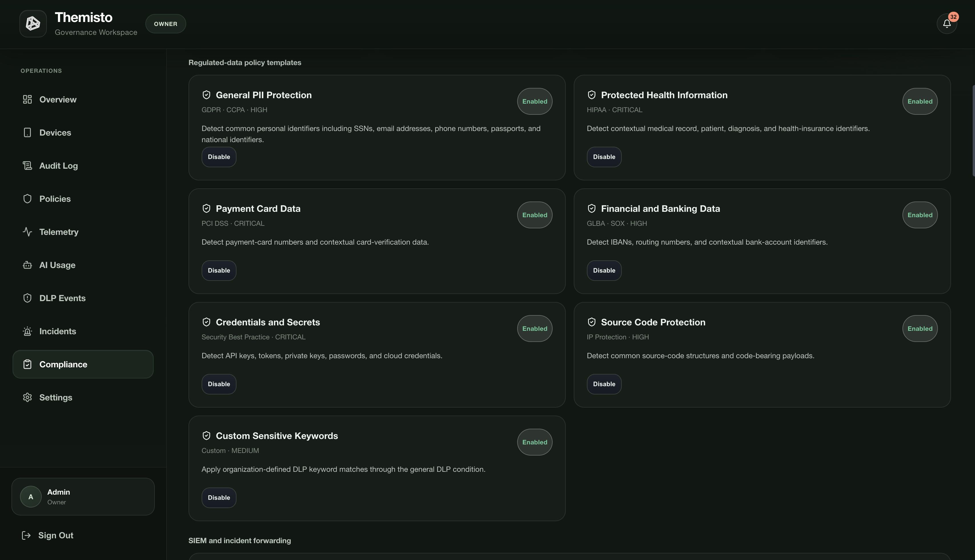The image size is (975, 560).
Task: Click shield icon beside Protected Health Information
Action: [x=592, y=94]
